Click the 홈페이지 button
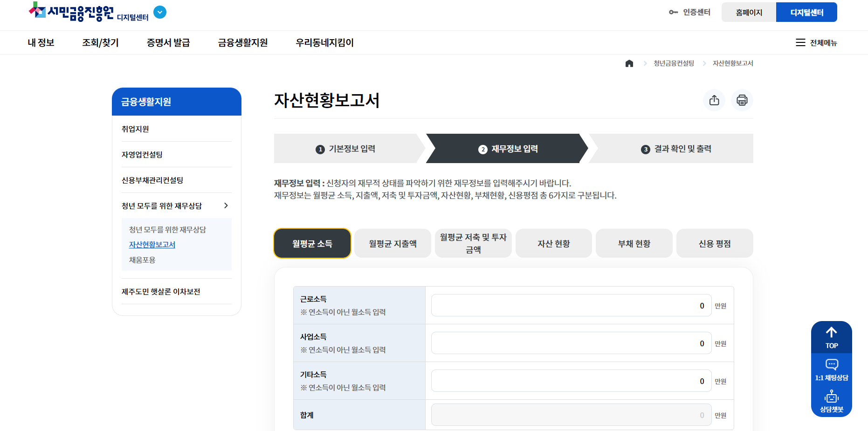 tap(749, 12)
